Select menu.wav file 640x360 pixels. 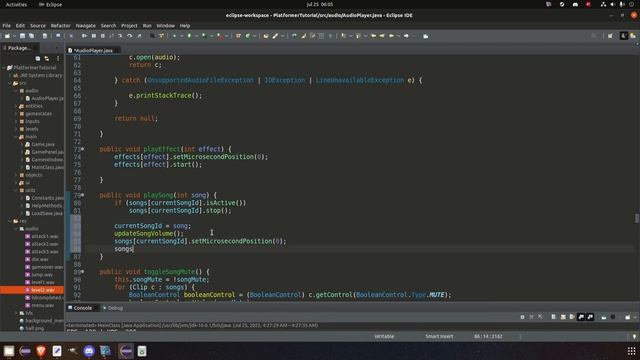coord(40,305)
